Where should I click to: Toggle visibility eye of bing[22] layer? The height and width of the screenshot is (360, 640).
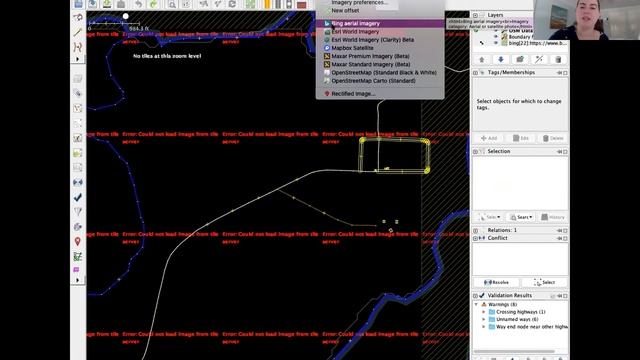pyautogui.click(x=496, y=43)
